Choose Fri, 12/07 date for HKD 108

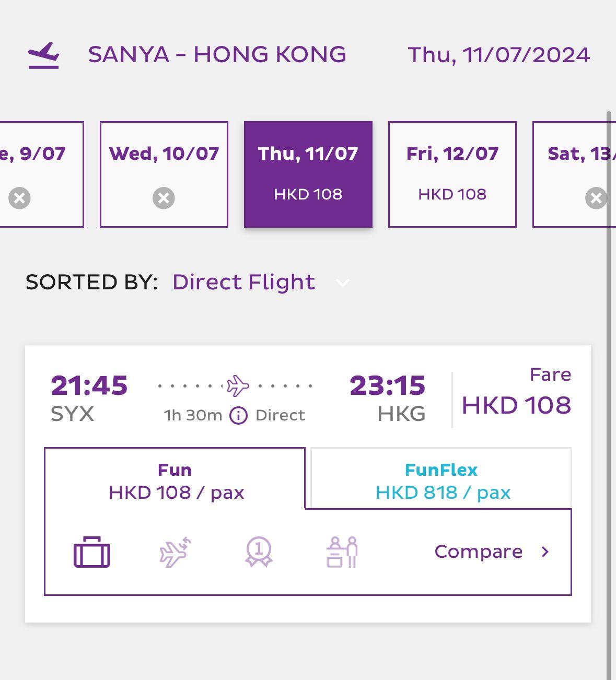(452, 174)
